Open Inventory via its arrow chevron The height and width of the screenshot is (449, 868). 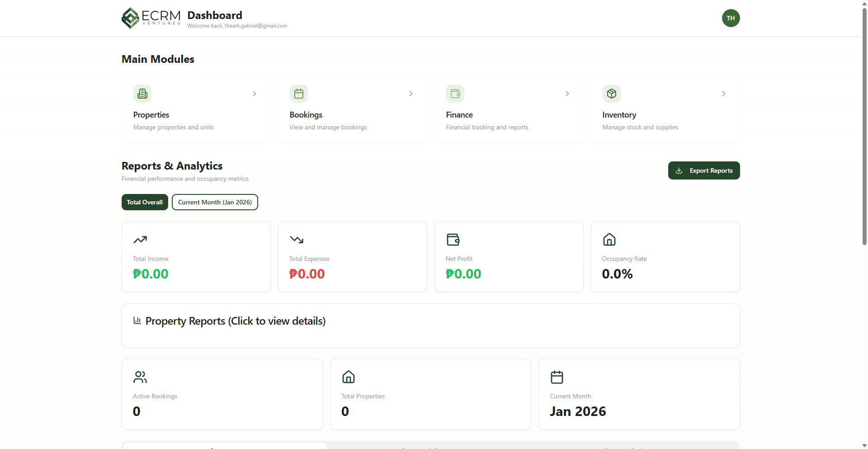click(x=724, y=94)
